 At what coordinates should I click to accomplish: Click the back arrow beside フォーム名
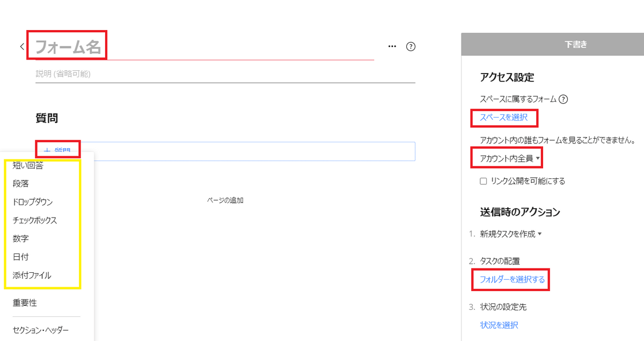[22, 46]
